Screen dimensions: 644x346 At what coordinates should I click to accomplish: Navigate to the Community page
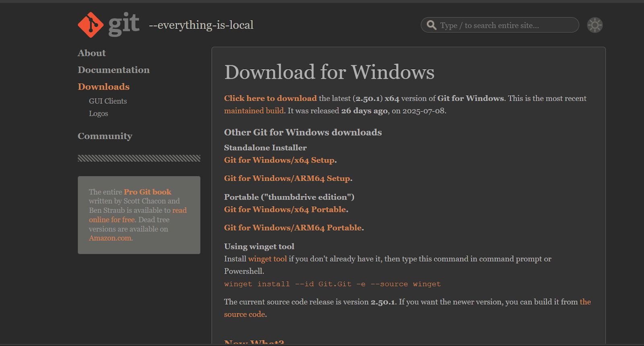(105, 136)
